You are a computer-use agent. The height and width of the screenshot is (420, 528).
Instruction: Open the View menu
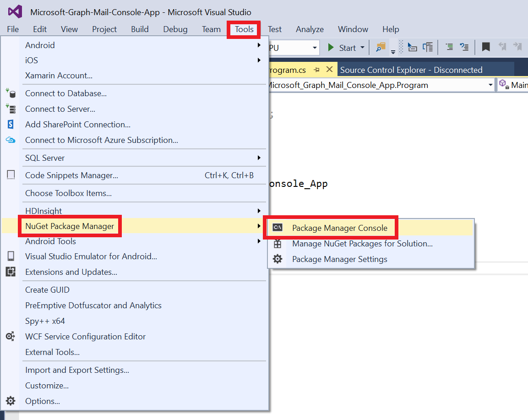click(69, 29)
